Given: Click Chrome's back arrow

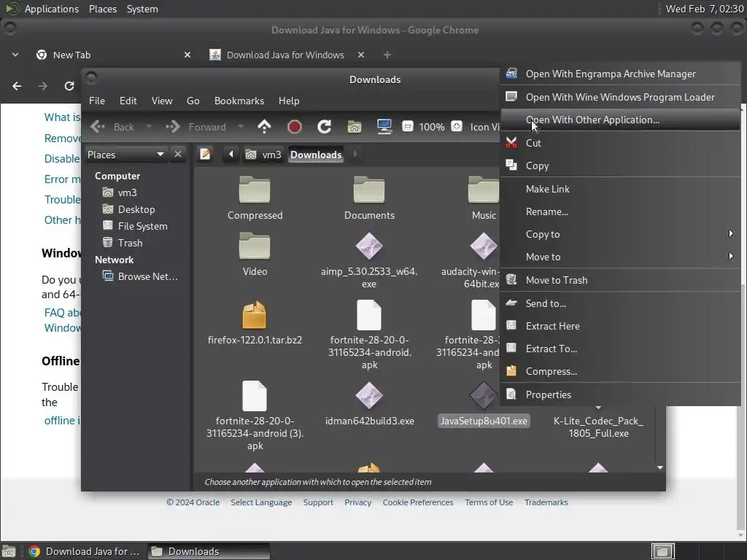Looking at the screenshot, I should click(17, 86).
